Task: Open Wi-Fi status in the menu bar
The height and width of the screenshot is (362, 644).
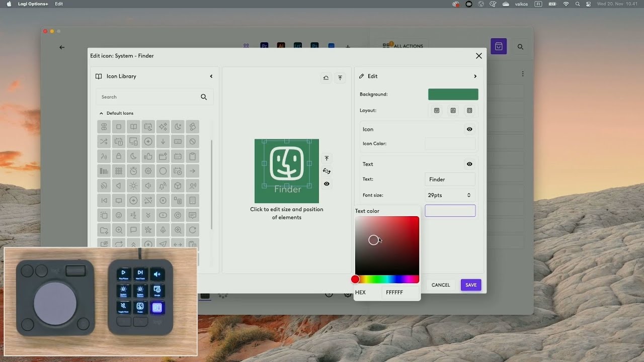Action: click(x=566, y=4)
